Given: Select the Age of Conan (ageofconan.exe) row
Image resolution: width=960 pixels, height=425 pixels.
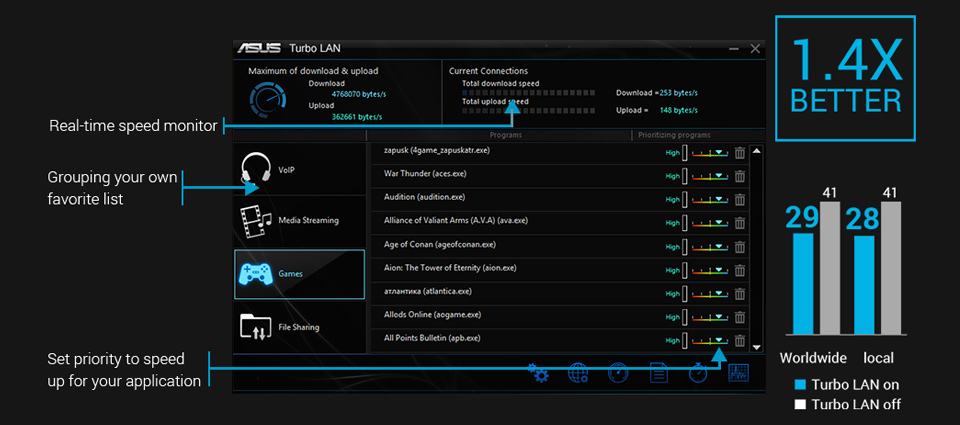Looking at the screenshot, I should (560, 247).
